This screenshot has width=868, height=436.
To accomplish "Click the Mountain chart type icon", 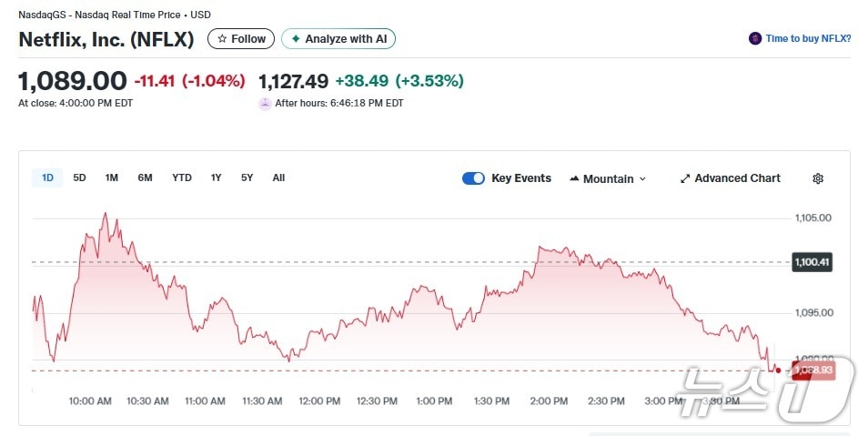I will [574, 178].
